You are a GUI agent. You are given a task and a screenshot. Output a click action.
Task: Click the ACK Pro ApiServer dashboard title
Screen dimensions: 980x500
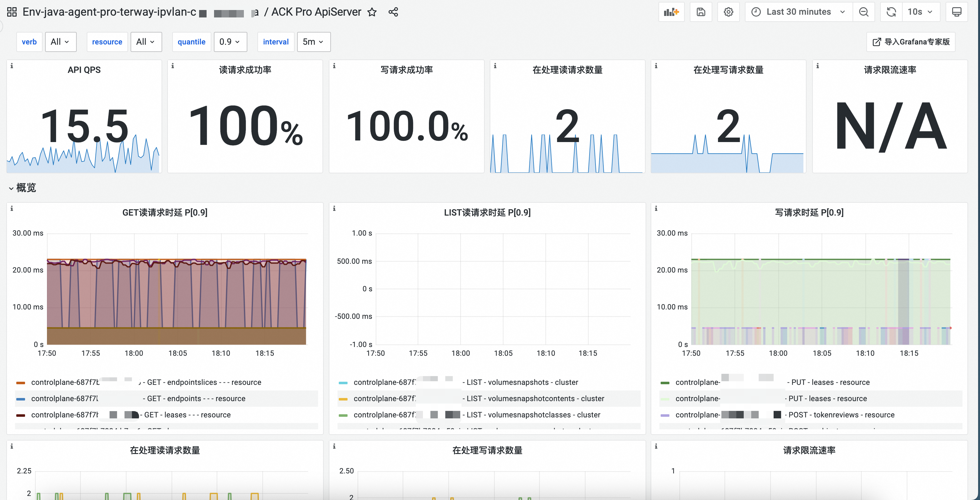pyautogui.click(x=316, y=12)
